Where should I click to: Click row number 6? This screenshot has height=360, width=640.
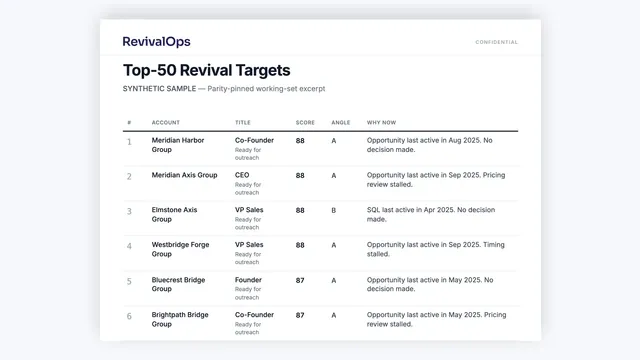coord(129,316)
